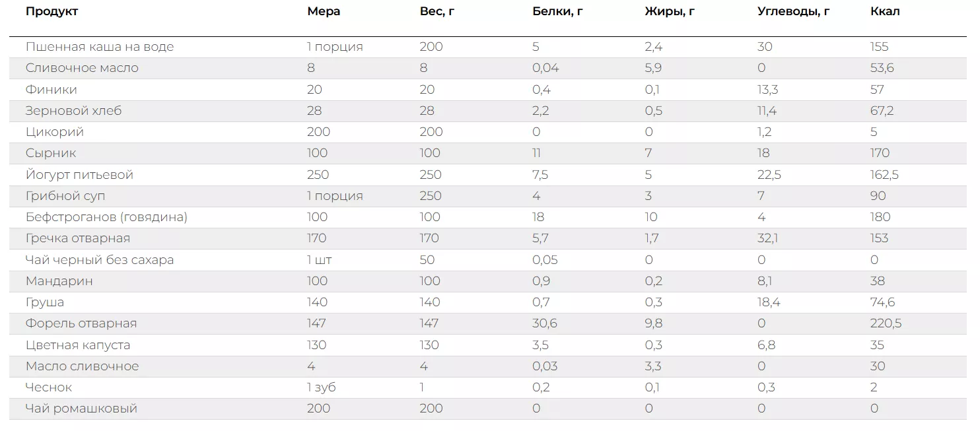Select the Жиры, г column header
Screen dimensions: 980x431
coord(670,11)
